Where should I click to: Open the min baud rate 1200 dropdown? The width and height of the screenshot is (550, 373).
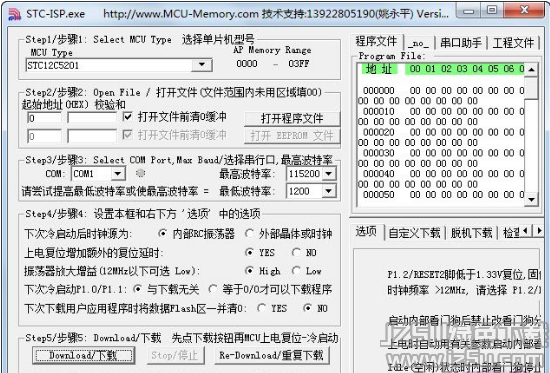[x=328, y=191]
